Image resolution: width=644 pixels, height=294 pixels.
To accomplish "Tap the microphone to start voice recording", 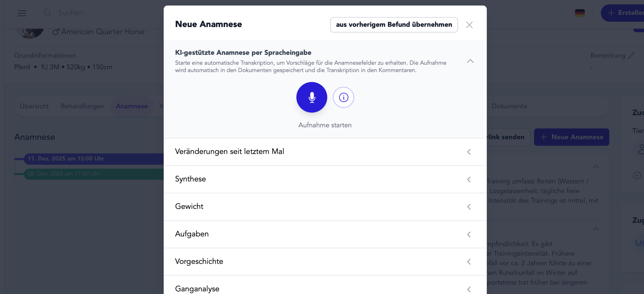I will (312, 97).
